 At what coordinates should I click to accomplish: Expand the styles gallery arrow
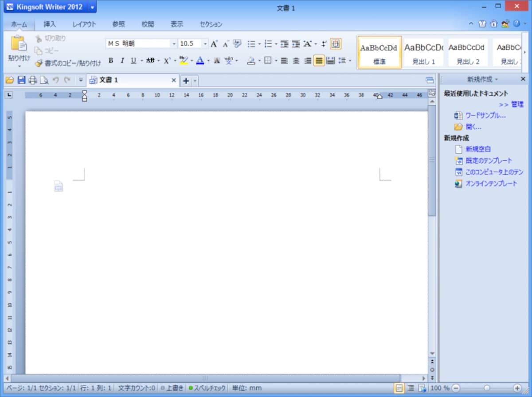coord(525,52)
